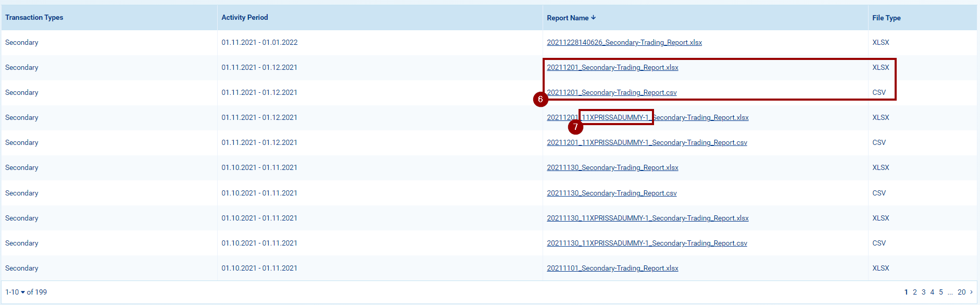Select page 5 in pagination

pos(941,292)
